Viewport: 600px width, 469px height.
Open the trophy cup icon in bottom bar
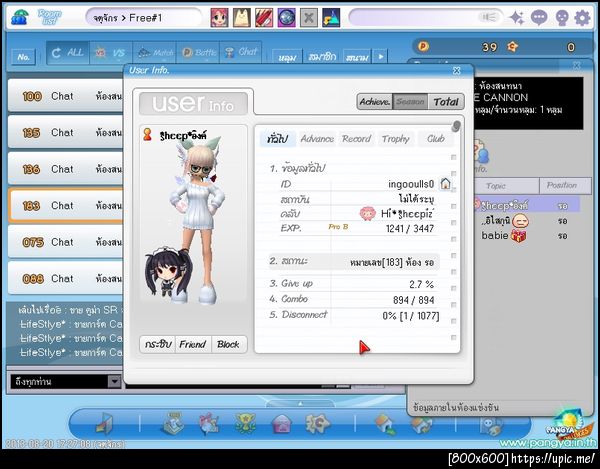point(245,423)
